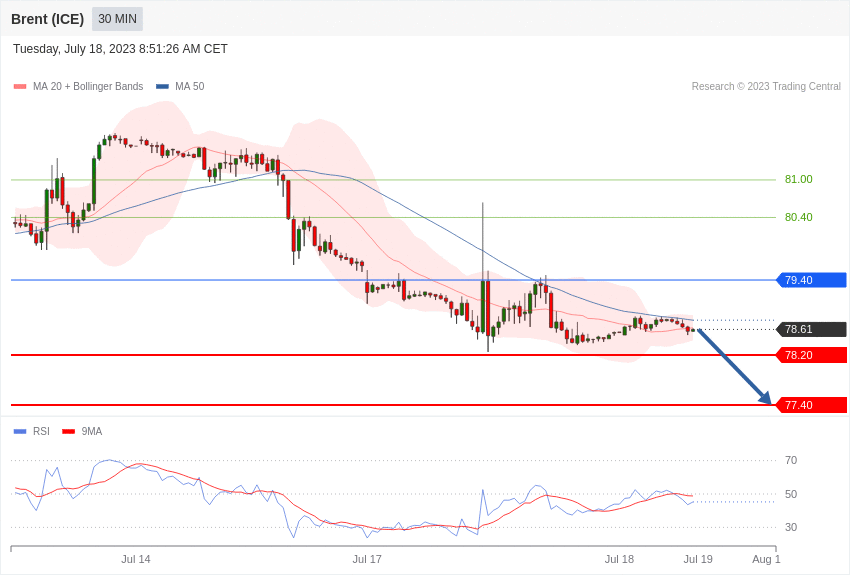This screenshot has height=576, width=850.
Task: Select the 9MA legend label
Action: point(92,431)
